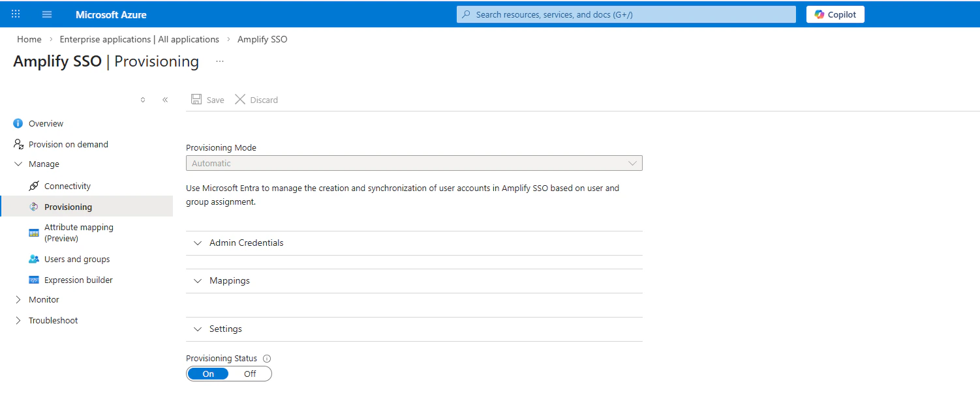Open Copilot from the top bar
Image resolution: width=980 pixels, height=416 pixels.
tap(835, 14)
